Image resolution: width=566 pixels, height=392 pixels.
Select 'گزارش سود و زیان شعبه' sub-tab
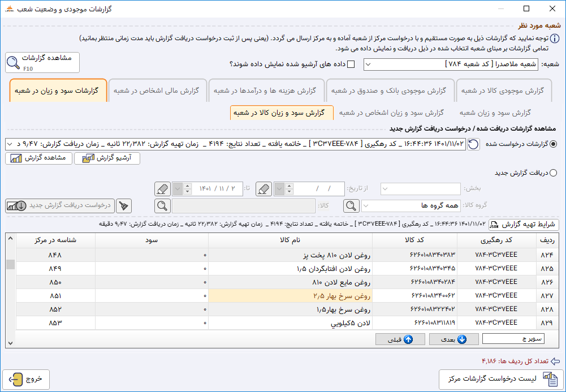tap(495, 113)
